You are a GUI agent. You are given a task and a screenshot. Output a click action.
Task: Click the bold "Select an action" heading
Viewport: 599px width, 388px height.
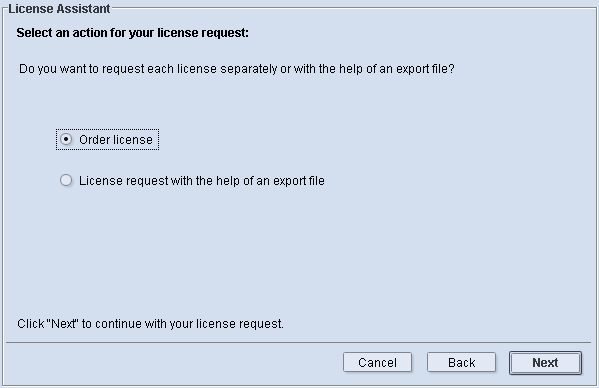[x=133, y=33]
